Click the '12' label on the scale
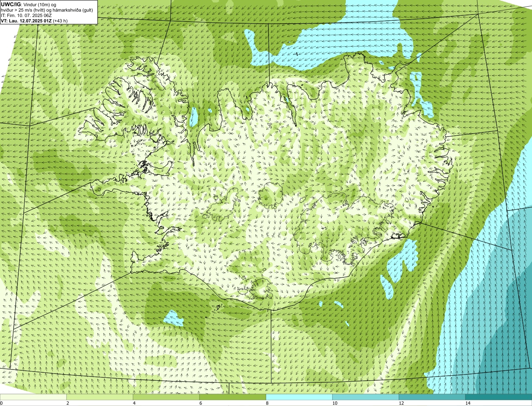 click(401, 403)
